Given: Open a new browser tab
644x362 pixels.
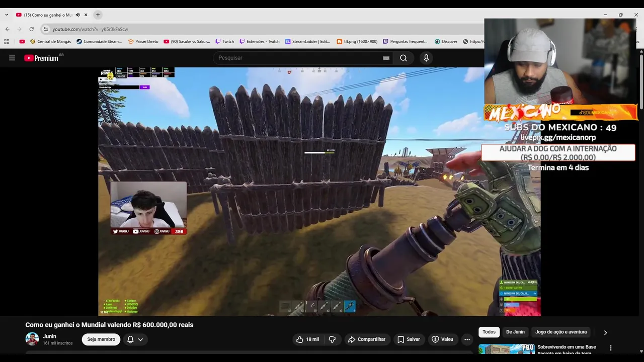Looking at the screenshot, I should click(x=98, y=15).
